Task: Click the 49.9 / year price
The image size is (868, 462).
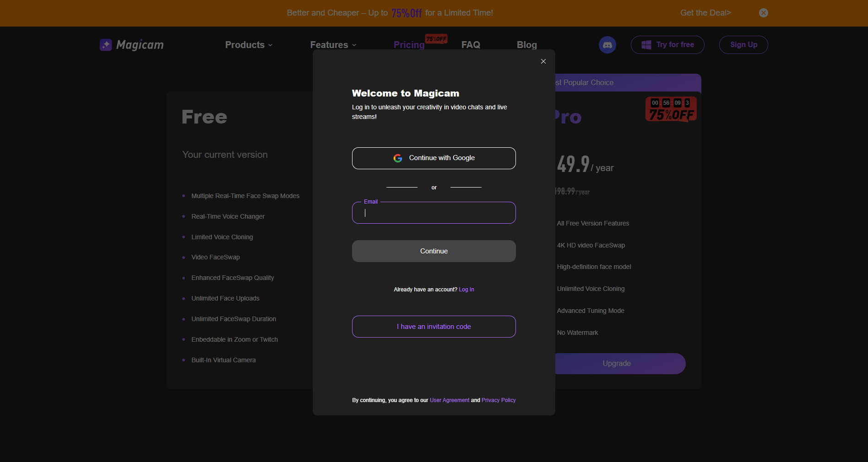Action: (585, 165)
